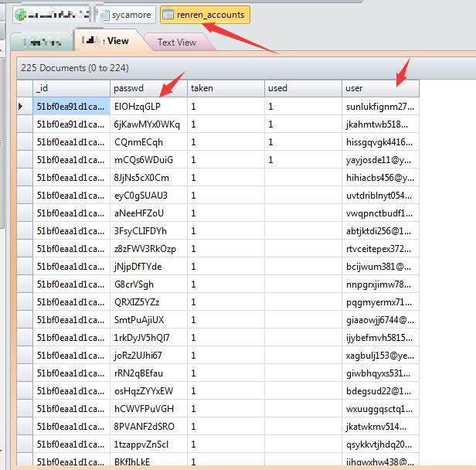Click row header of the aNeeHFZoU row
The height and width of the screenshot is (470, 476).
(x=25, y=213)
